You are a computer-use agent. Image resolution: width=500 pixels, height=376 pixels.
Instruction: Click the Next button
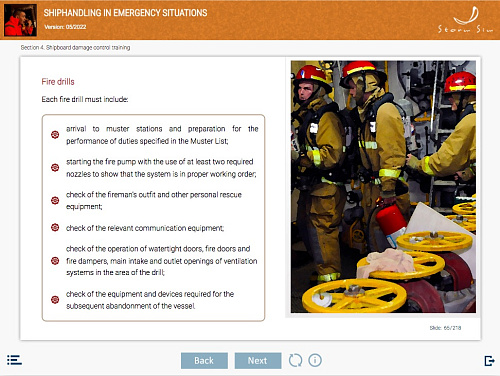258,361
